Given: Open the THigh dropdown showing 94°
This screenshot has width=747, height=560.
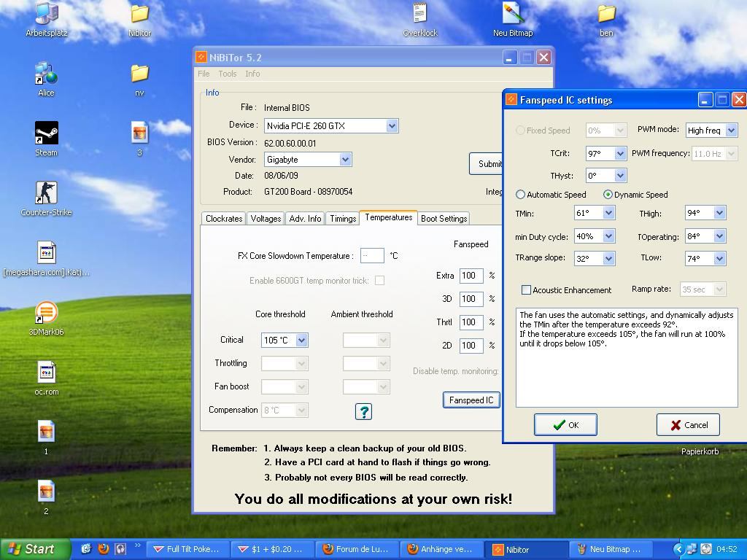Looking at the screenshot, I should tap(705, 213).
